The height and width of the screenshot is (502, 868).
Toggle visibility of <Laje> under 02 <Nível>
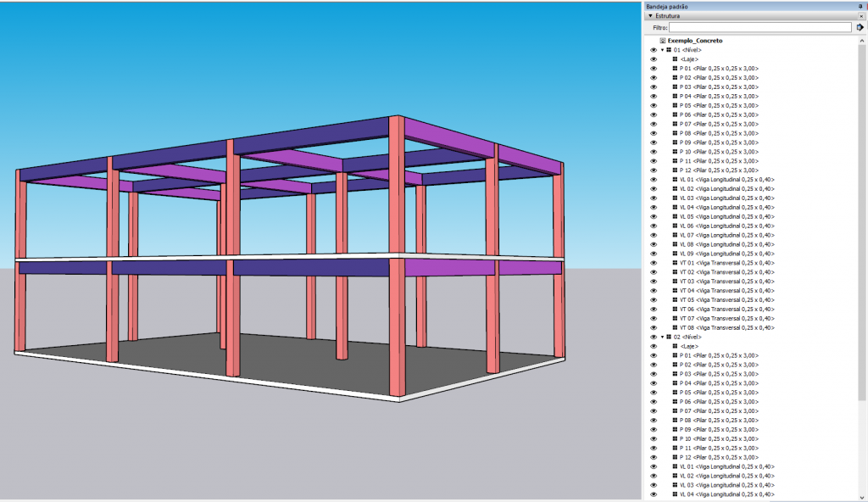[654, 346]
